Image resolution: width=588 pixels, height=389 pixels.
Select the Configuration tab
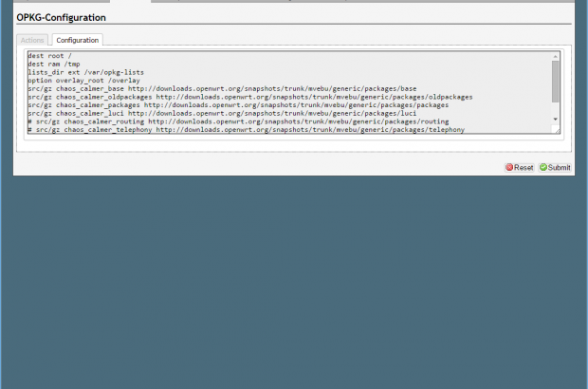(x=77, y=40)
